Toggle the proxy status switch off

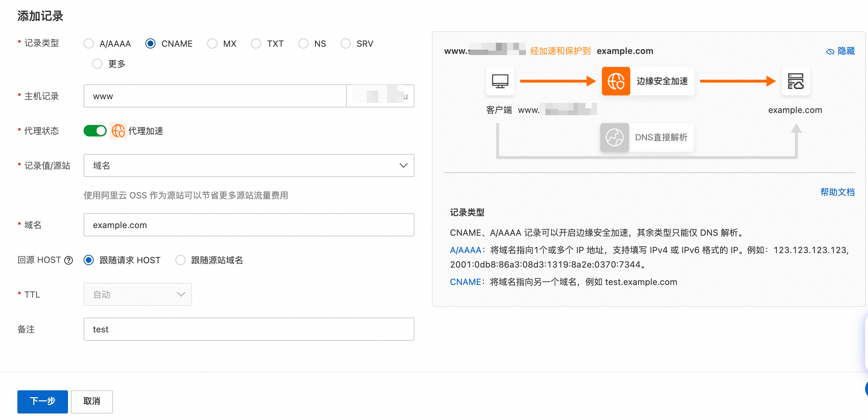(x=95, y=131)
